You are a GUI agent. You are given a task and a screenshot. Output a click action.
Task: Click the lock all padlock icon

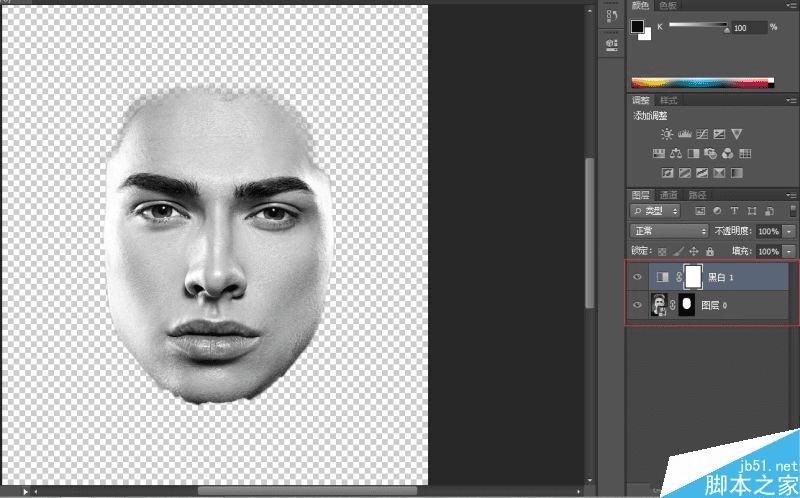point(709,251)
